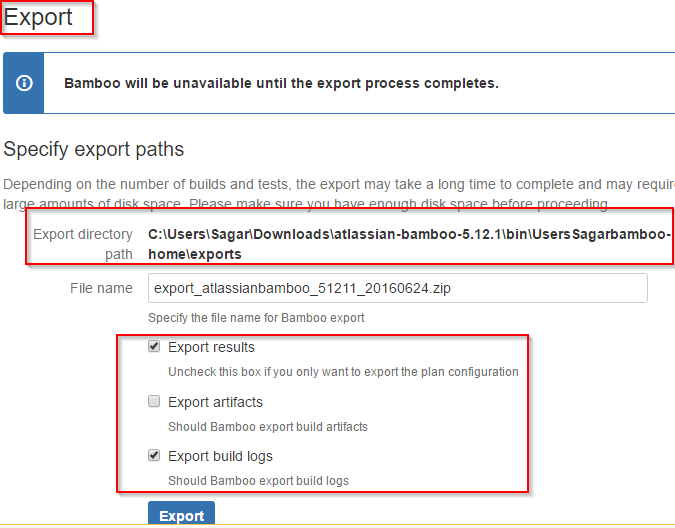The width and height of the screenshot is (675, 528).
Task: Click the Export build logs label
Action: [x=220, y=456]
